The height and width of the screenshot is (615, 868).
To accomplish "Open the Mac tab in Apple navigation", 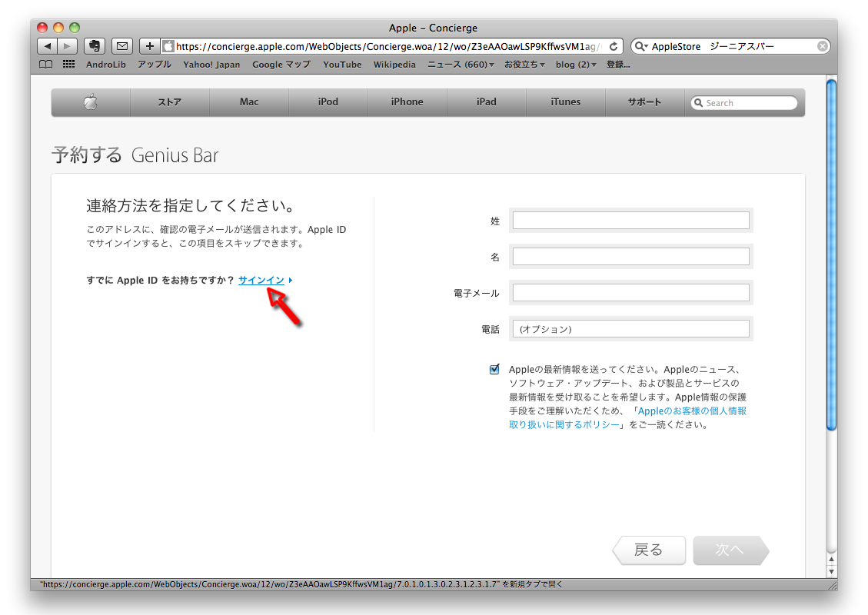I will tap(249, 101).
